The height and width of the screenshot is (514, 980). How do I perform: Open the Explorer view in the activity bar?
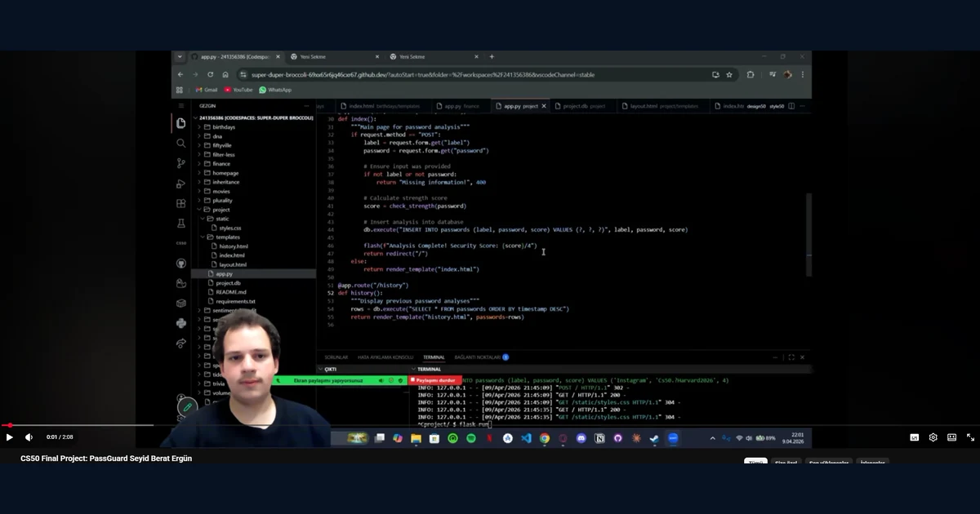click(181, 123)
